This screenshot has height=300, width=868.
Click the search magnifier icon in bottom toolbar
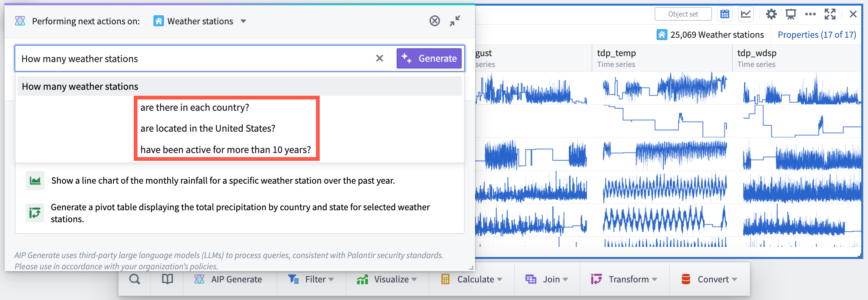tap(134, 279)
